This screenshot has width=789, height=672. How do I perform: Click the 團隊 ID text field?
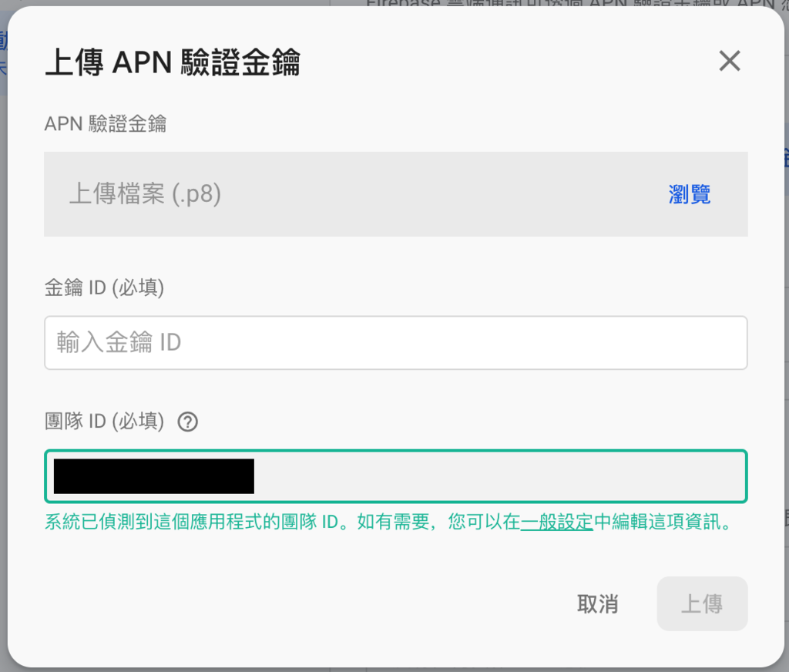coord(395,476)
